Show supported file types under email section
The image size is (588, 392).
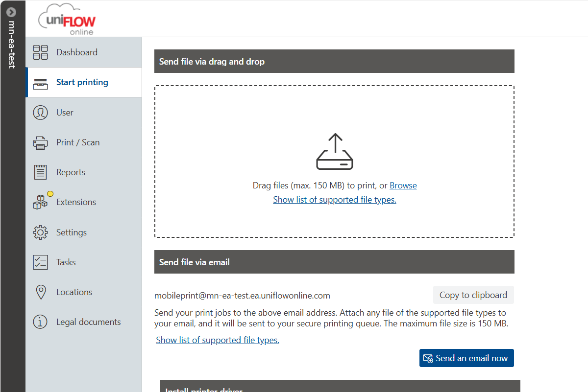pos(218,340)
